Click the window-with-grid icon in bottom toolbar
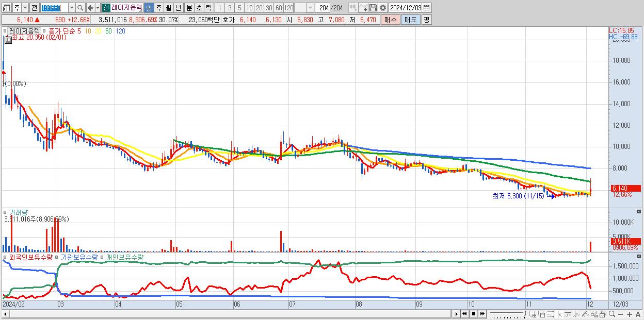The height and width of the screenshot is (320, 644). 533,314
